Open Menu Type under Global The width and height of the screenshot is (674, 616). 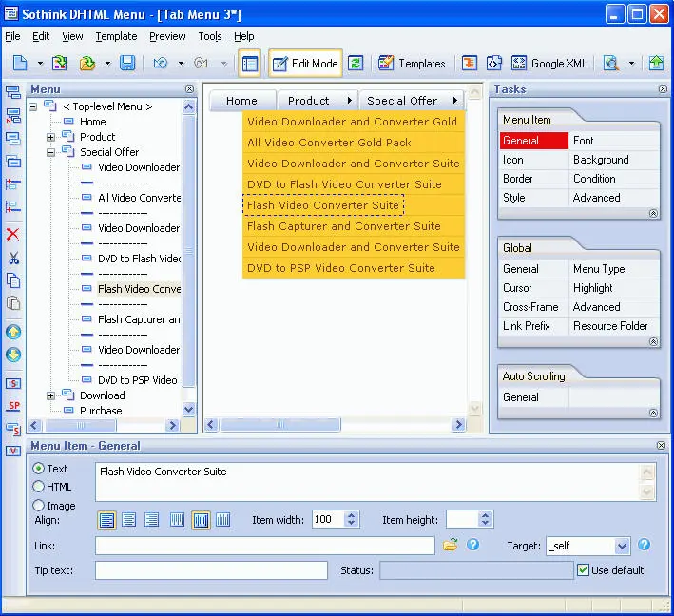tap(599, 269)
